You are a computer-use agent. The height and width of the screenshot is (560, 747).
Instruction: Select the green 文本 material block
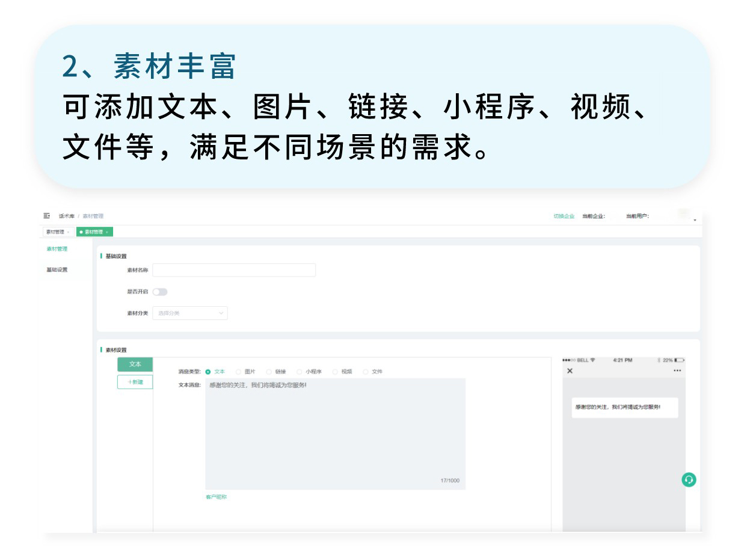click(135, 365)
